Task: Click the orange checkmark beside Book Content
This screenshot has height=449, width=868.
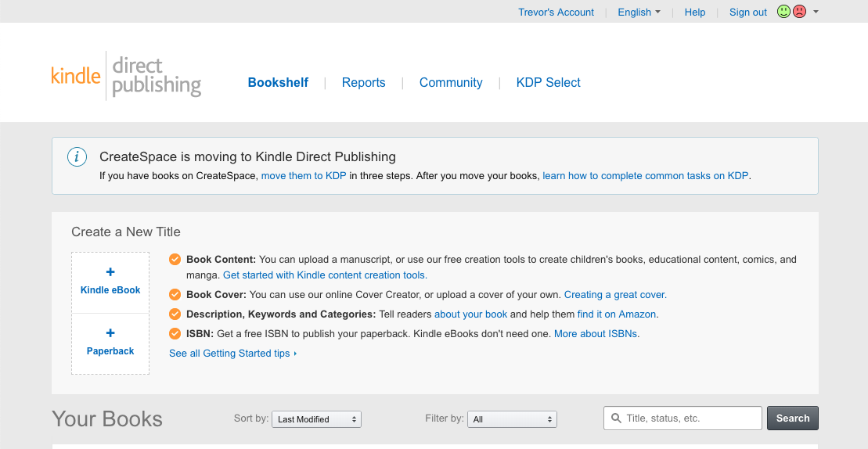Action: 175,260
